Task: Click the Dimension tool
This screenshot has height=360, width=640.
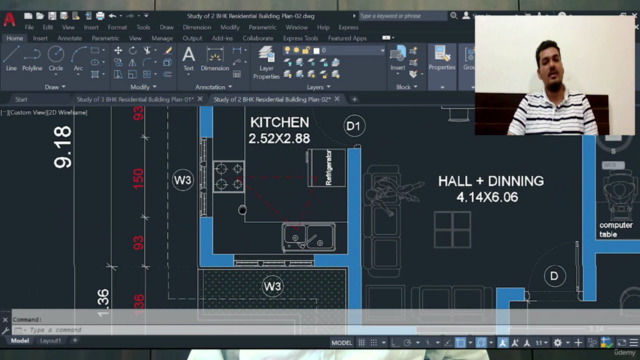Action: coord(215,58)
